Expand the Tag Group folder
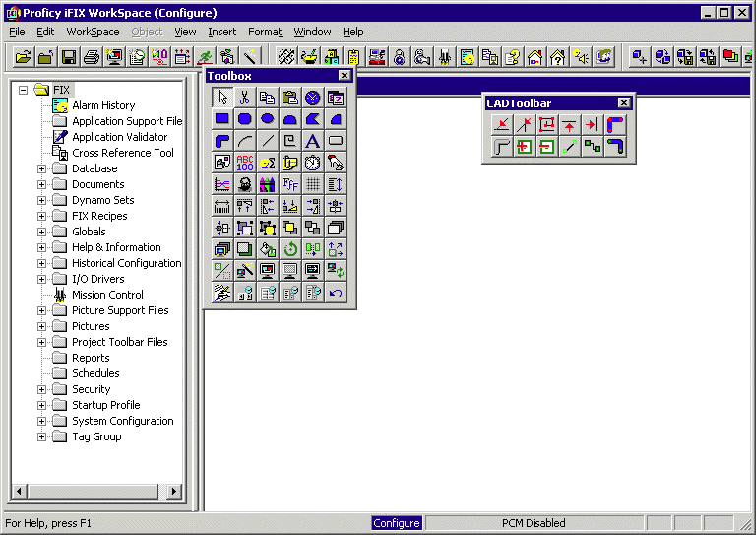Image resolution: width=756 pixels, height=535 pixels. pos(42,436)
